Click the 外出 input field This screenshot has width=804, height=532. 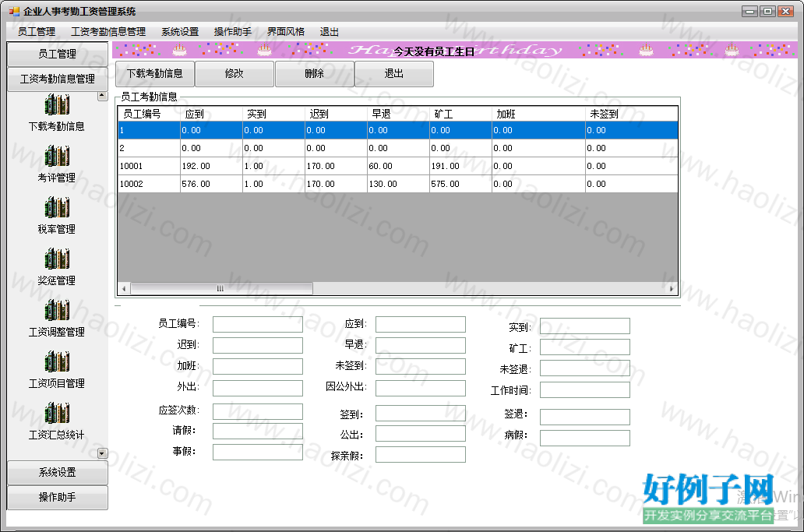click(257, 388)
